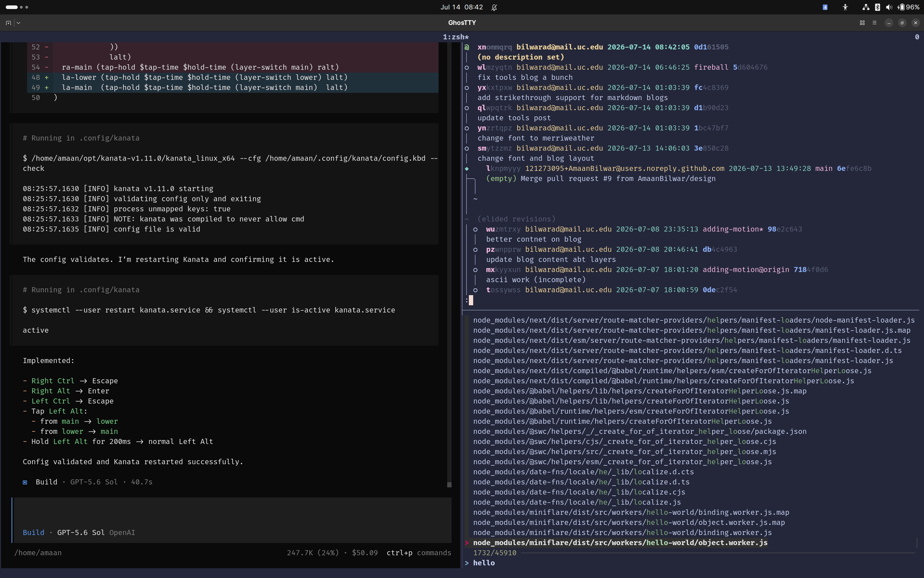Screen dimensions: 924x578
Task: Click the fzf query field containing hello
Action: point(484,563)
